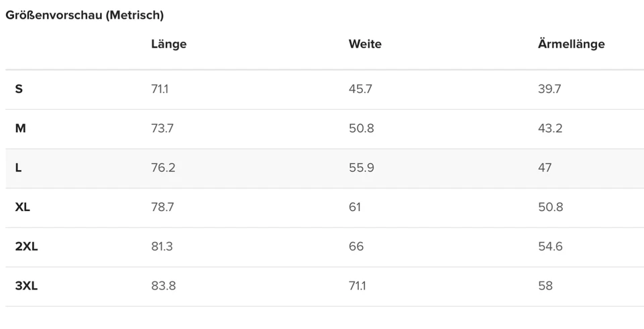Click the Länge column header
This screenshot has height=329, width=644.
tap(168, 44)
